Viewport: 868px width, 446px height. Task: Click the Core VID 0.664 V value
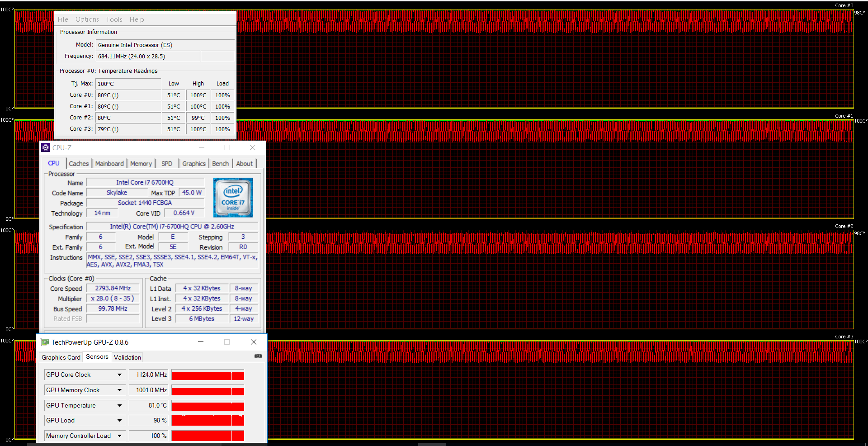tap(184, 213)
